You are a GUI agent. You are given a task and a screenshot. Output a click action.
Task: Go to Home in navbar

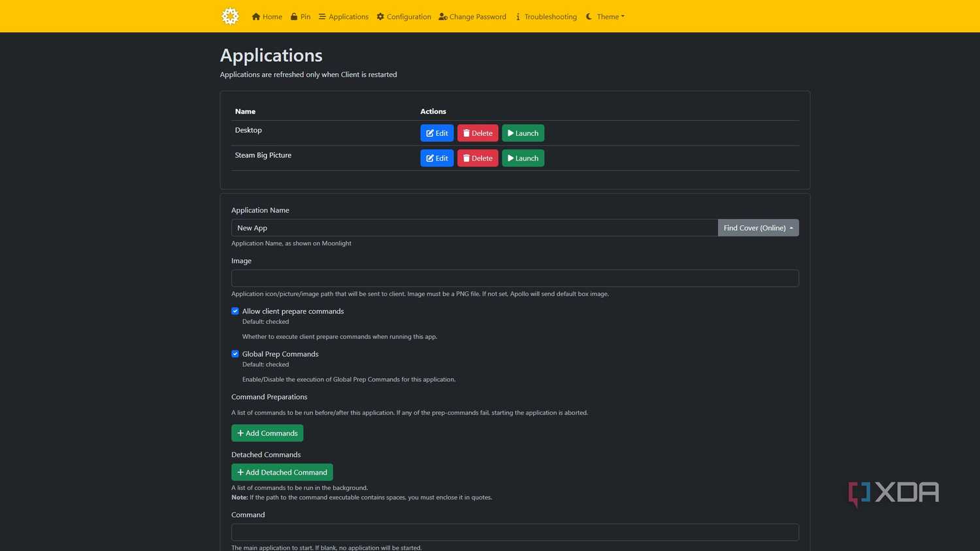267,16
